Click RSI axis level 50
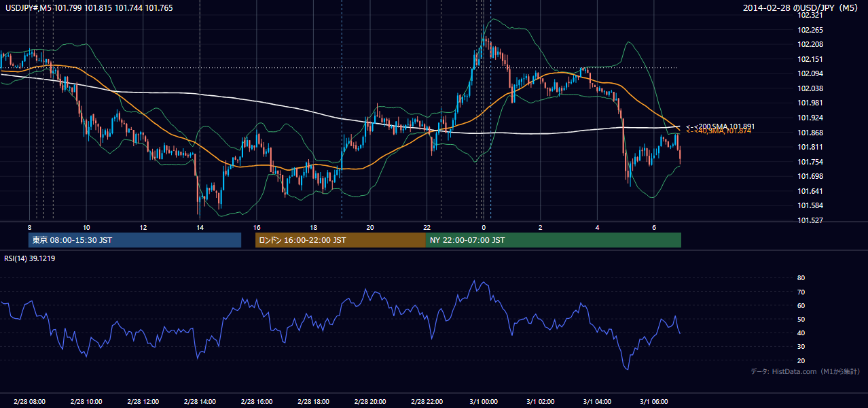 click(x=801, y=319)
